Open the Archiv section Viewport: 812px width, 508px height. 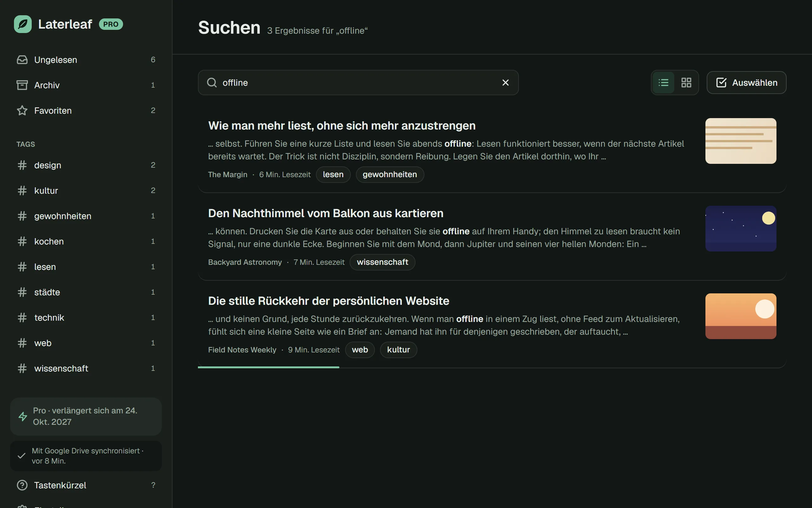pyautogui.click(x=86, y=85)
